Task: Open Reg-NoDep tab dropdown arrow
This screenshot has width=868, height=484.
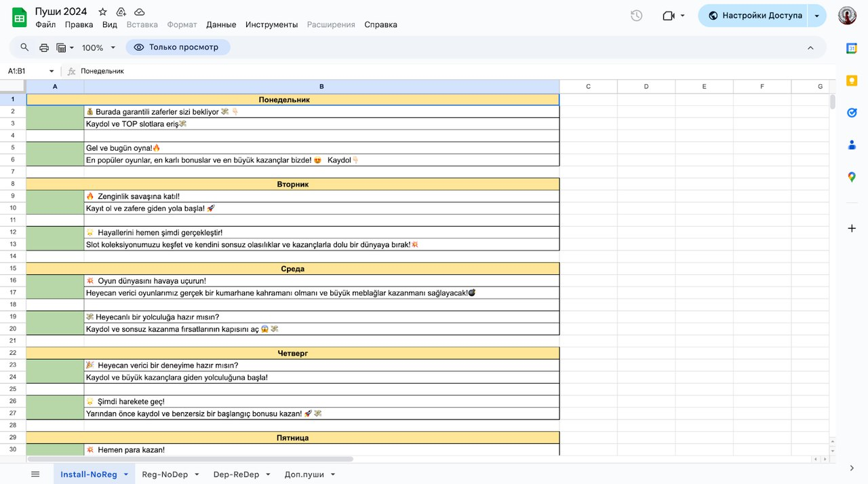Action: click(197, 474)
